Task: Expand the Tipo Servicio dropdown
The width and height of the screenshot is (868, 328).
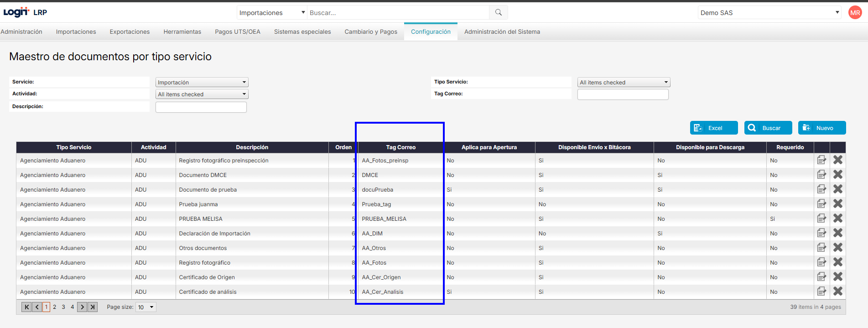Action: (x=624, y=83)
